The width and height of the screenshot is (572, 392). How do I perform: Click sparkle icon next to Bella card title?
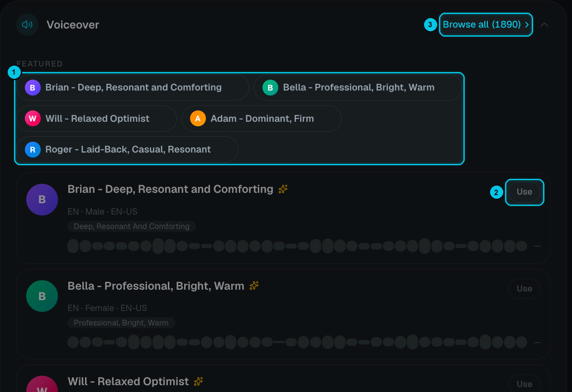click(x=254, y=286)
